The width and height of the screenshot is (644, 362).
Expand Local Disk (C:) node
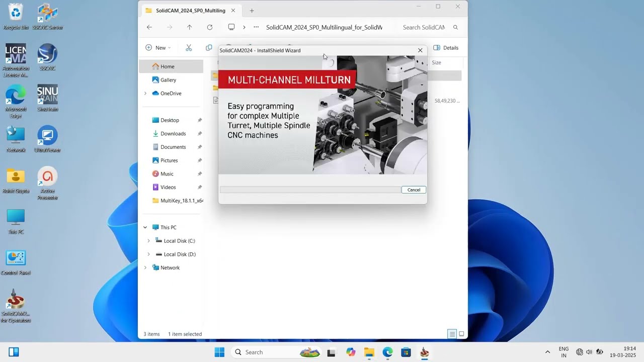148,241
